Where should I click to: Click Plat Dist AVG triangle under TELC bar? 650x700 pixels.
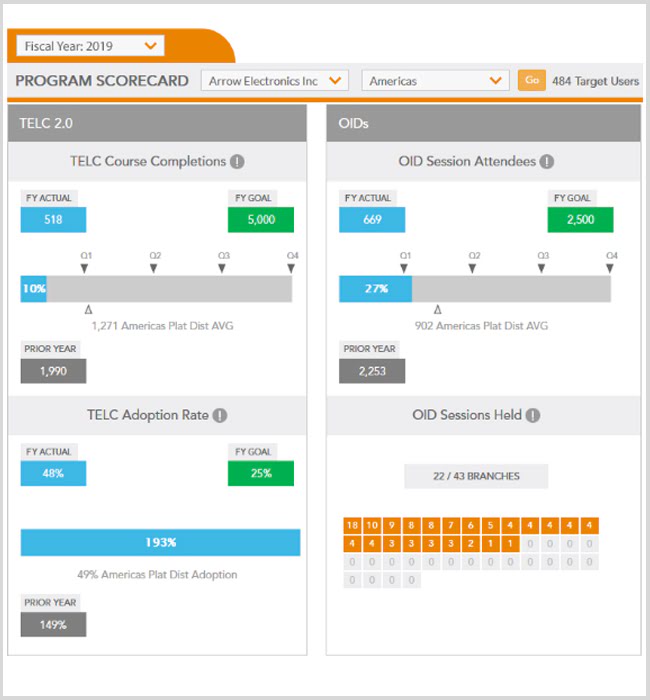(x=89, y=310)
